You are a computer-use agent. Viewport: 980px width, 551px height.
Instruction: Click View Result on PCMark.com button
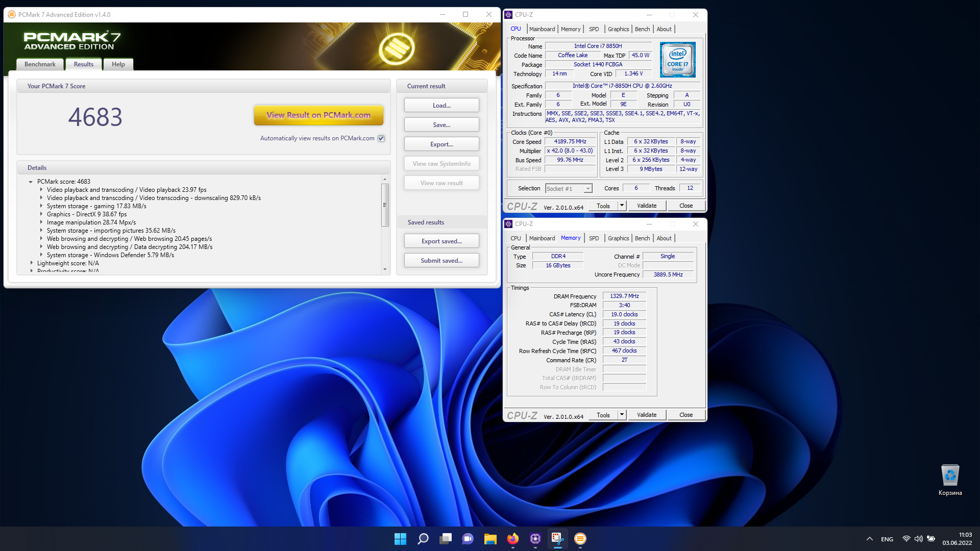click(318, 115)
